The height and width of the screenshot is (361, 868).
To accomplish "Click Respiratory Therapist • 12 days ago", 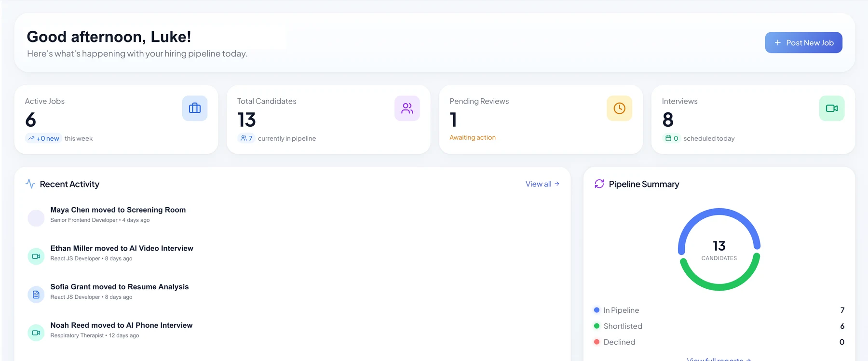I will point(95,335).
